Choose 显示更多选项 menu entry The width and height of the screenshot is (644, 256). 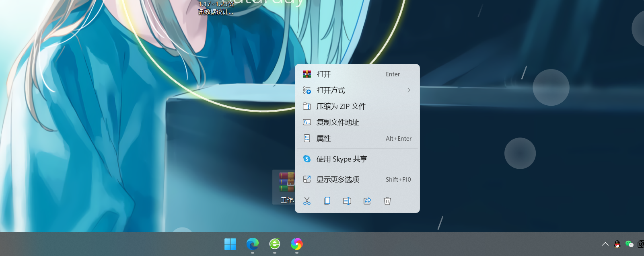pyautogui.click(x=357, y=179)
